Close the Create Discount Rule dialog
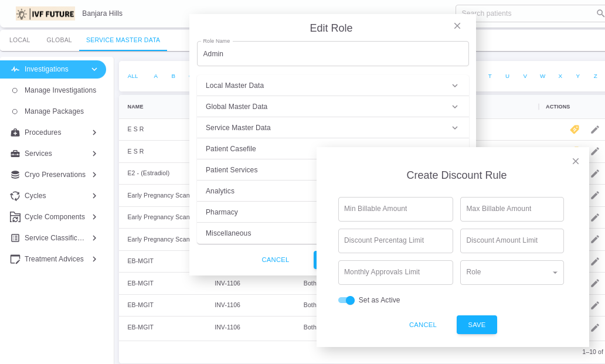The height and width of the screenshot is (364, 605). coord(576,161)
